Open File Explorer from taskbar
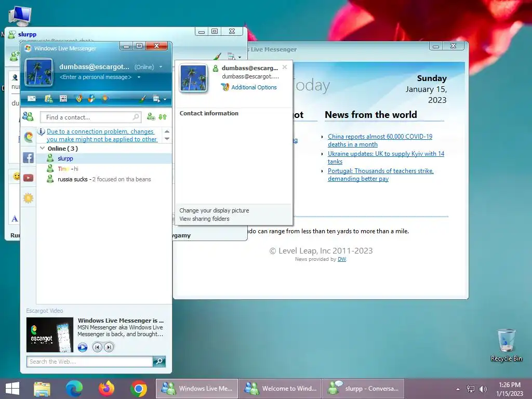Image resolution: width=532 pixels, height=399 pixels. tap(42, 389)
